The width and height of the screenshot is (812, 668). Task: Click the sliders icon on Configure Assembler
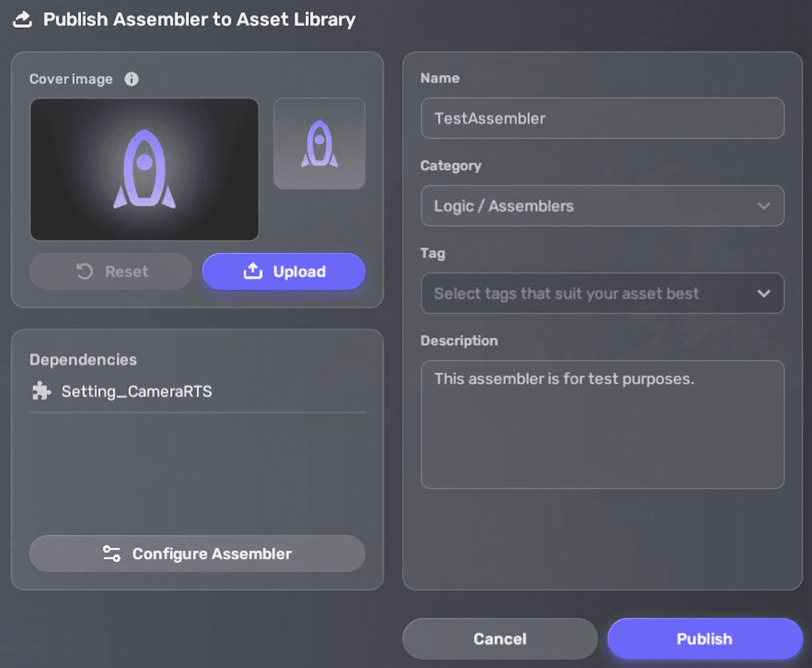pyautogui.click(x=111, y=554)
